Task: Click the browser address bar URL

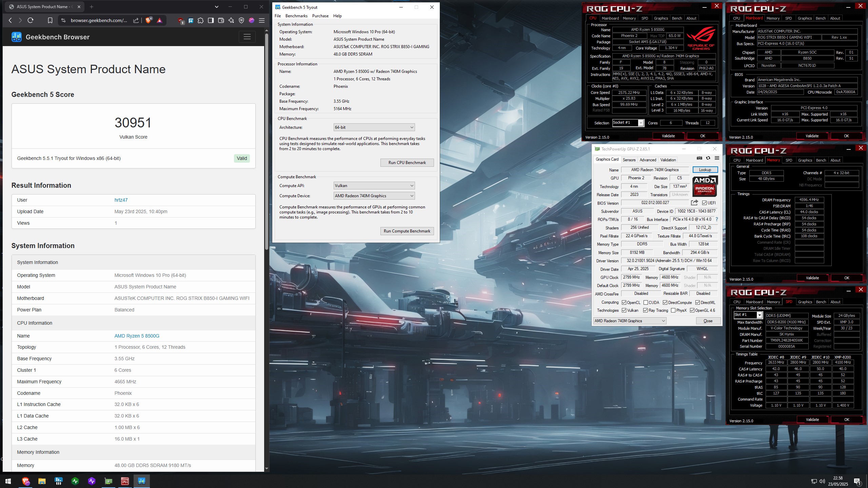Action: coord(99,20)
